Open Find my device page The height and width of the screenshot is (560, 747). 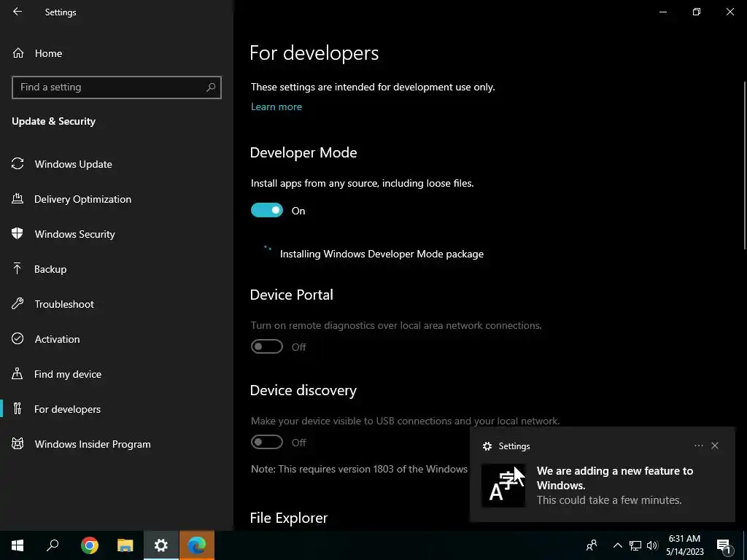117,374
